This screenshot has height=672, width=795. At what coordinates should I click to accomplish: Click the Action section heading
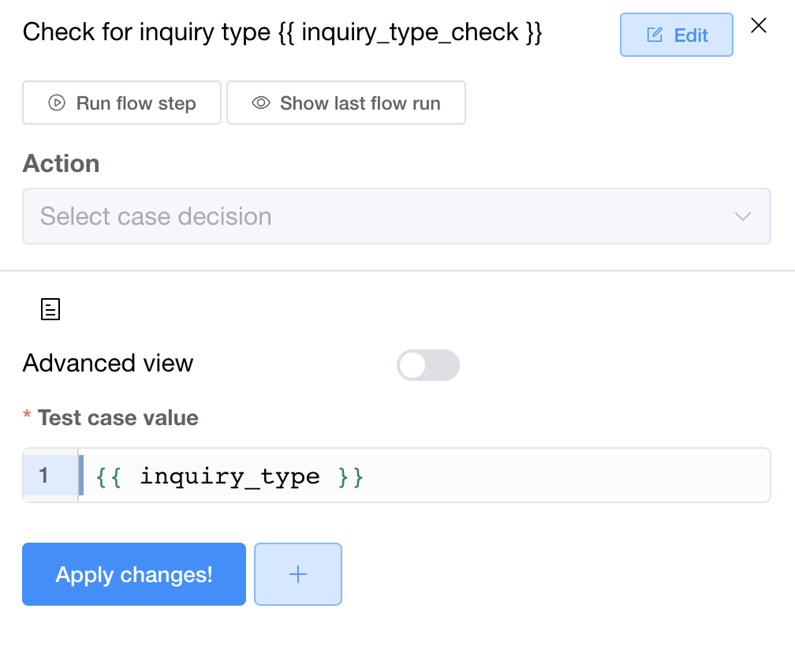click(x=61, y=163)
